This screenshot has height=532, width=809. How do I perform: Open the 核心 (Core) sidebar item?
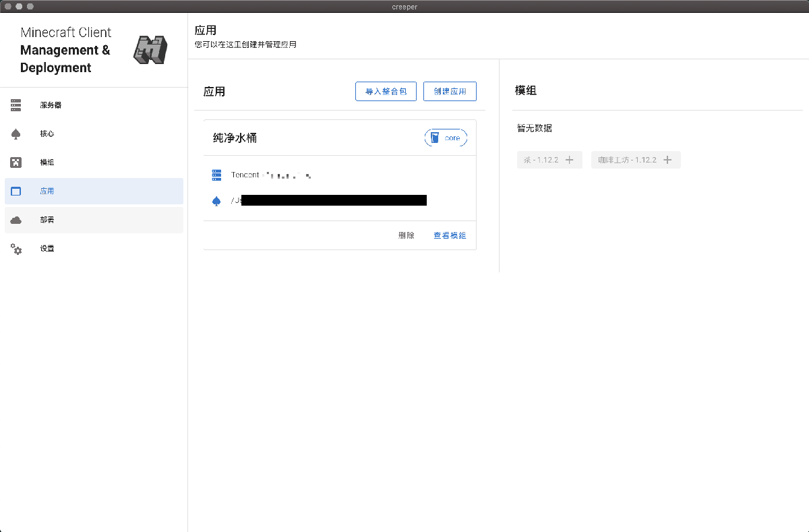(94, 134)
